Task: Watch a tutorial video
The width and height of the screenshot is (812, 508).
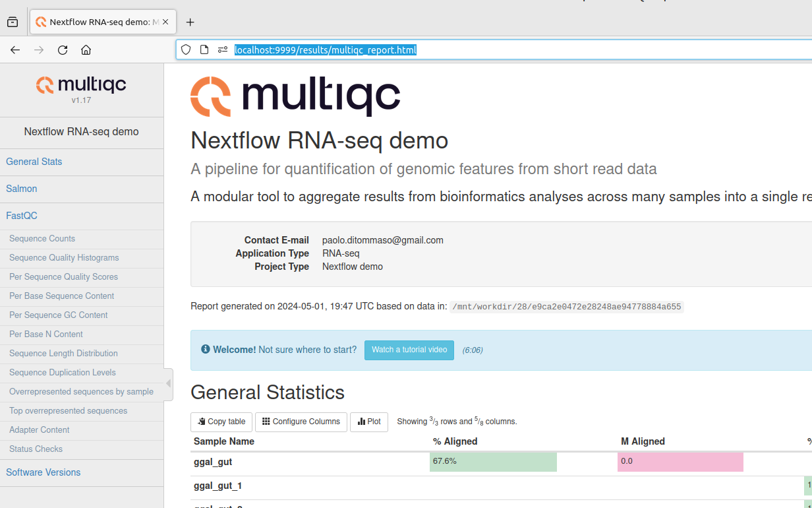Action: [409, 350]
